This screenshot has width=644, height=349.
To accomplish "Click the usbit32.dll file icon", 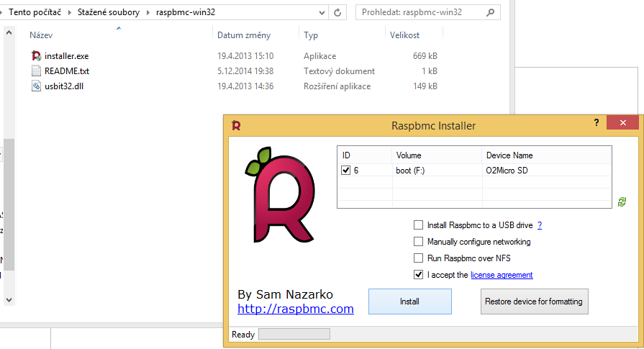I will coord(36,86).
